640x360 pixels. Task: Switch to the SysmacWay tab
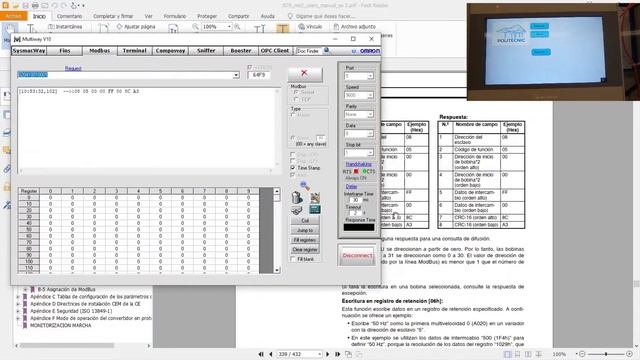click(x=29, y=51)
